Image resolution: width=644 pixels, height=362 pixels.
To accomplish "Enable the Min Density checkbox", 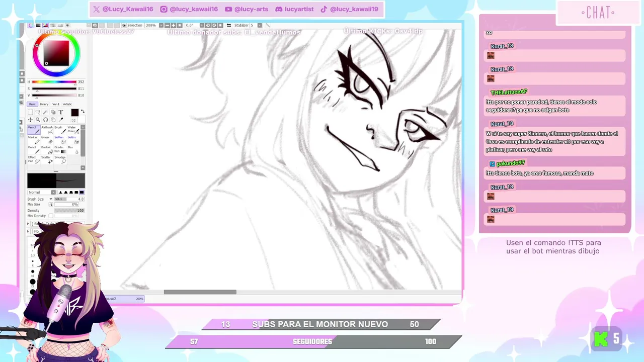I will [51, 216].
